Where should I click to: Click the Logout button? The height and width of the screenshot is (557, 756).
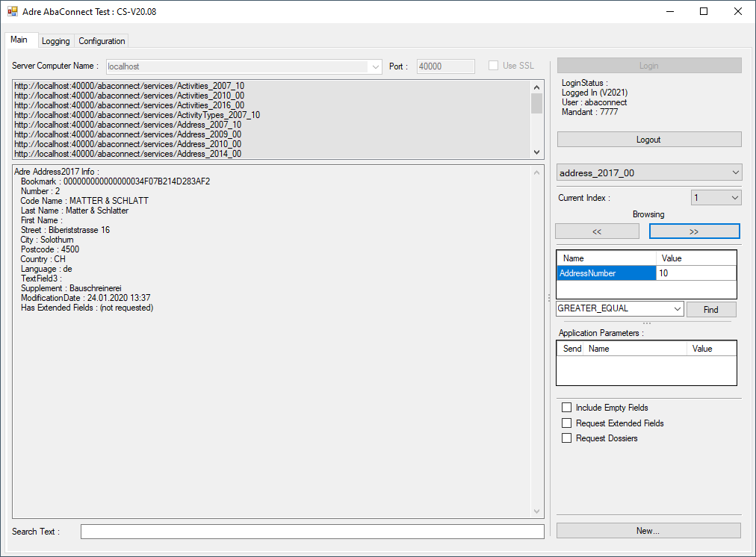[649, 140]
